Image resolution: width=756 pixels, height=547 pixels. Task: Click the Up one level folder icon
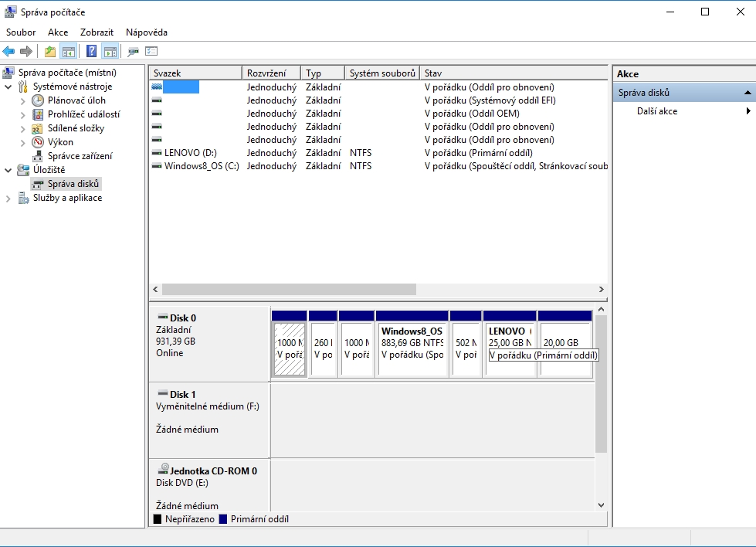click(x=49, y=51)
